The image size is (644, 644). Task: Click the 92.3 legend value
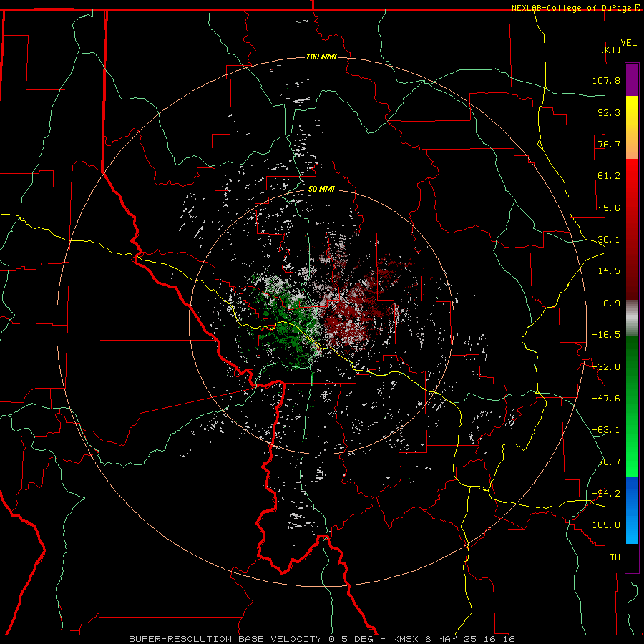point(609,112)
